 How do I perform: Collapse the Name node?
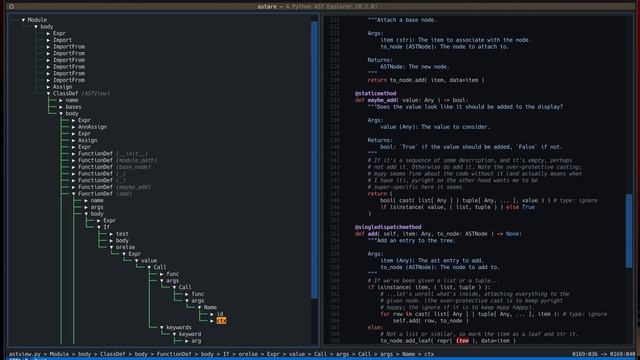coord(200,307)
